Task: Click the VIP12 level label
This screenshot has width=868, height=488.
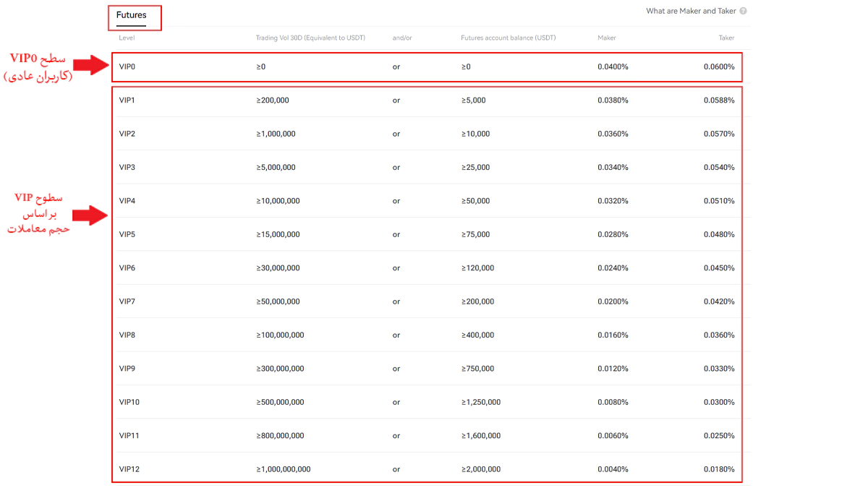Action: click(129, 469)
